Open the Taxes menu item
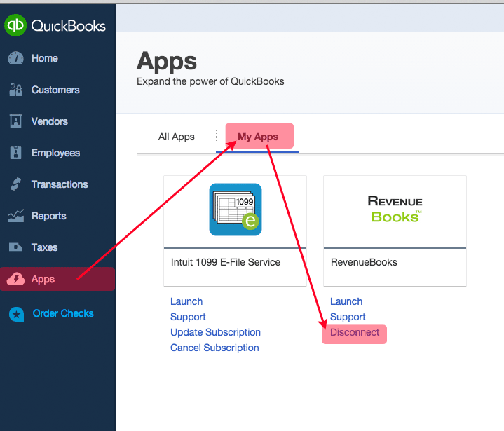 (x=44, y=247)
